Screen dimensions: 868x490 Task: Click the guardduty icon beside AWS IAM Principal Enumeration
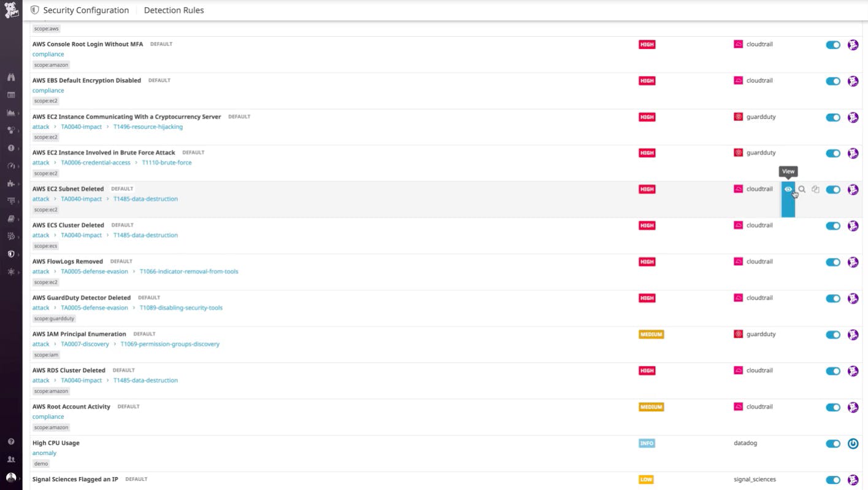pos(738,334)
